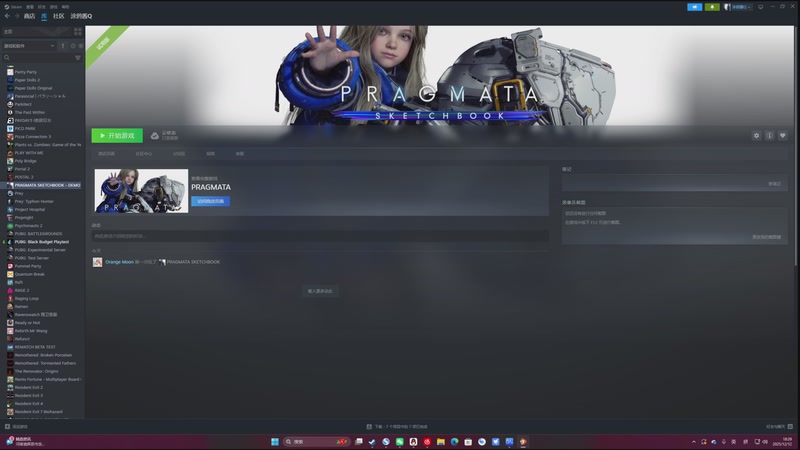Select Portal 2 in the library list

(x=22, y=169)
